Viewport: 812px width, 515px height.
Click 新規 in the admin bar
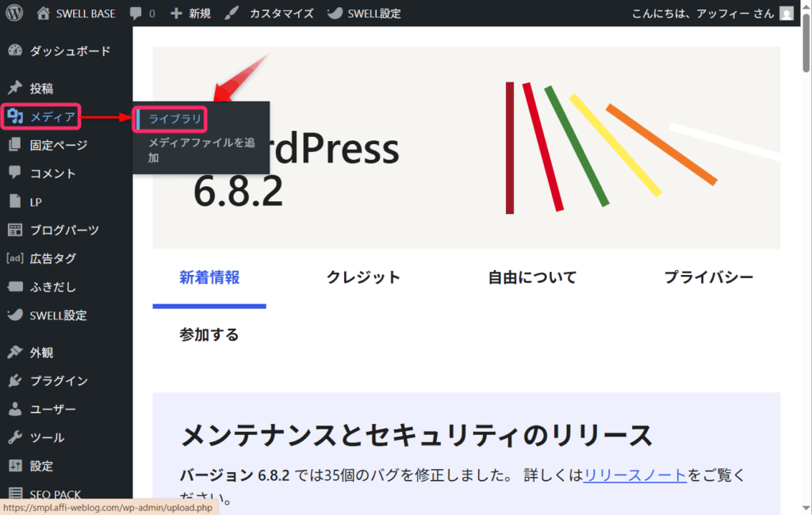coord(199,13)
